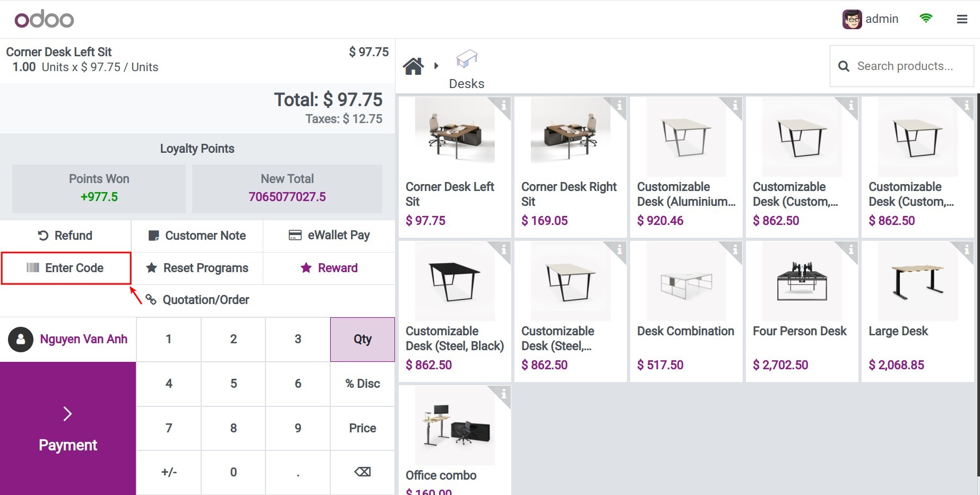Click the Refund button
Viewport: 980px width, 495px height.
pos(65,236)
